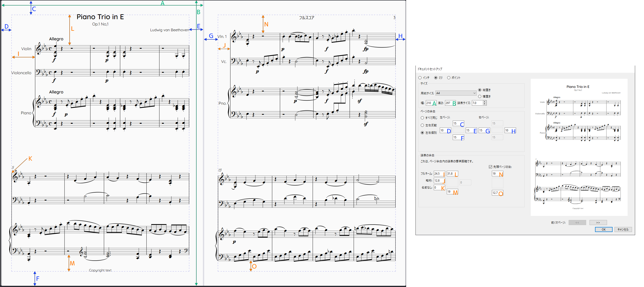
Task: Select the ミリ unit radio button
Action: (436, 78)
